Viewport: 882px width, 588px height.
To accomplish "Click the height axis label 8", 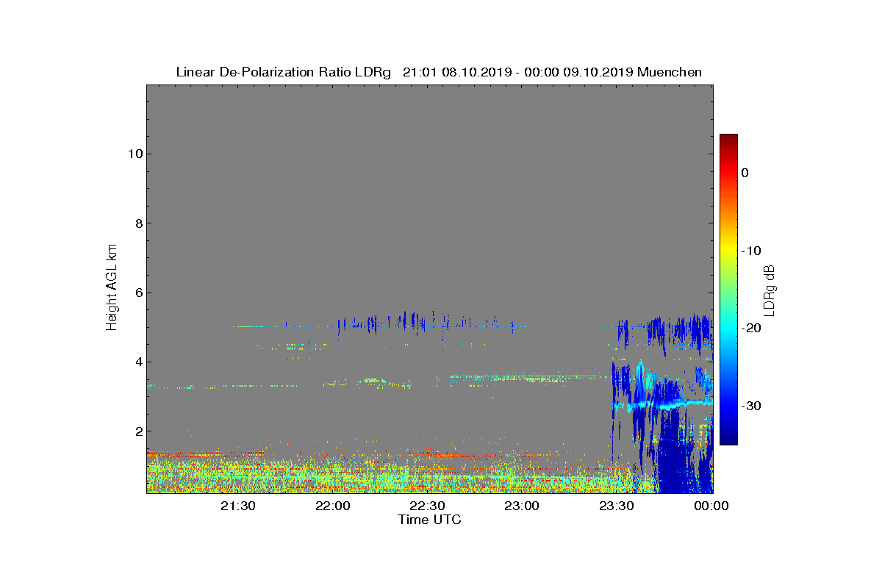I will [137, 223].
